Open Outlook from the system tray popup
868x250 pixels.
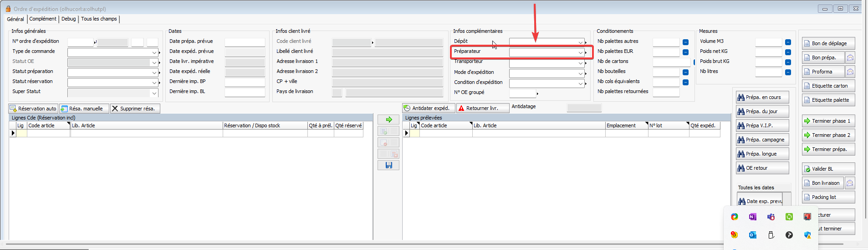tap(752, 235)
